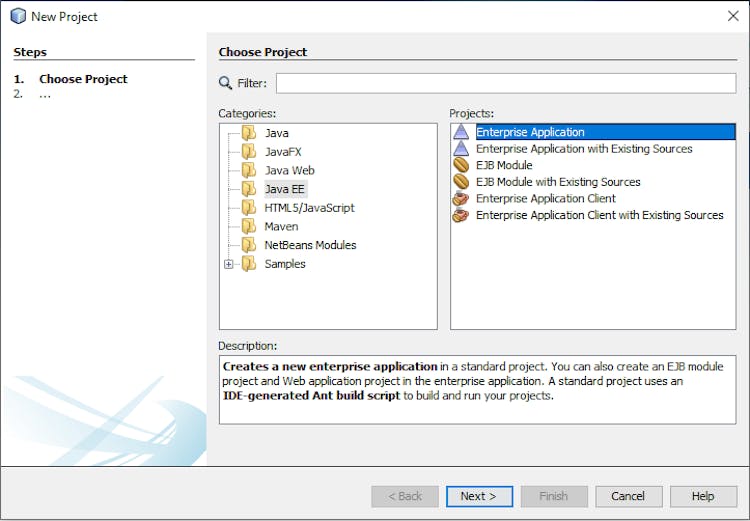Screen dimensions: 750x521
Task: Click the JavaFX category folder icon
Action: [248, 152]
